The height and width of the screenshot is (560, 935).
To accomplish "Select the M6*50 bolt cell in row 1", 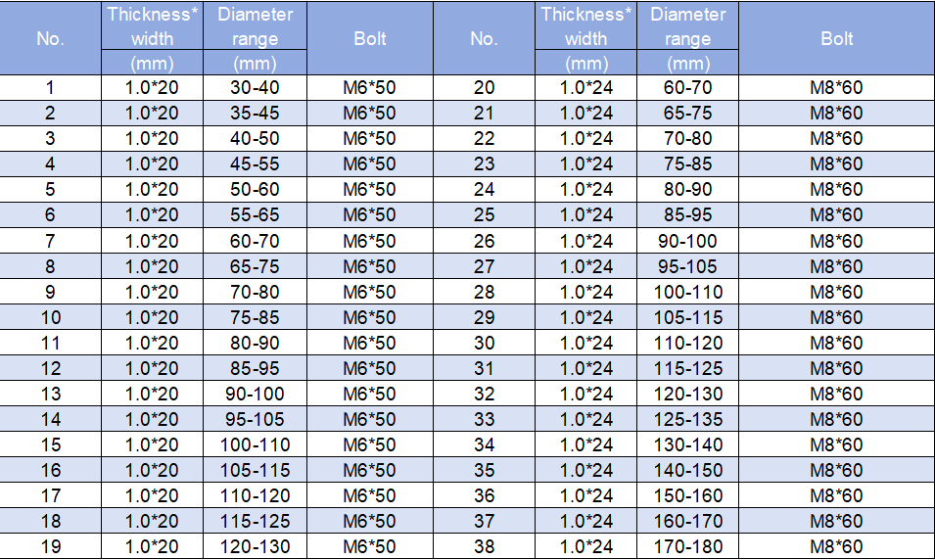I will 370,88.
